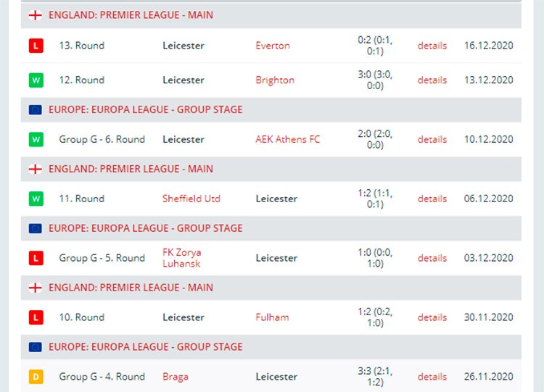Open details for the Everton match
Image resolution: width=544 pixels, height=392 pixels.
pyautogui.click(x=432, y=46)
